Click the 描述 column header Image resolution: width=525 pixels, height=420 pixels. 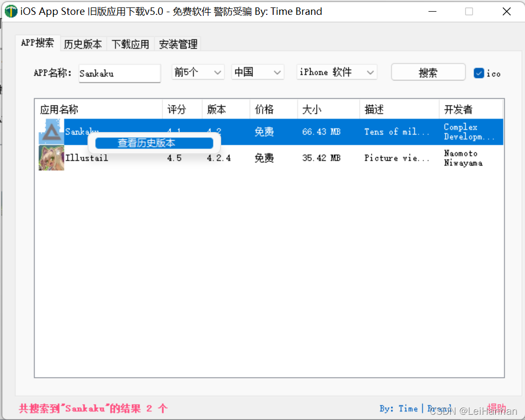click(x=399, y=109)
